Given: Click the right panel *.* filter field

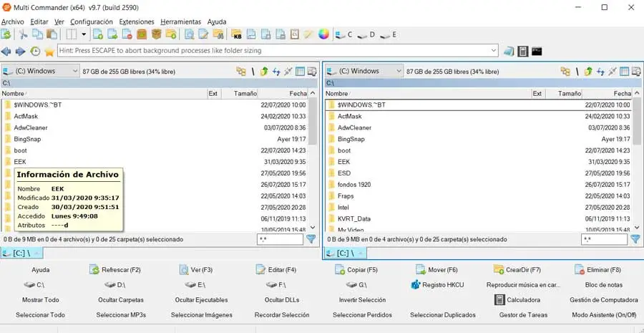Looking at the screenshot, I should tap(604, 239).
